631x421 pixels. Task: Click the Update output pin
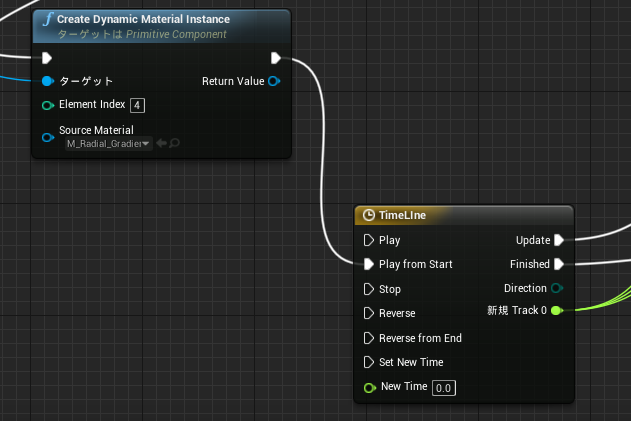pyautogui.click(x=559, y=240)
